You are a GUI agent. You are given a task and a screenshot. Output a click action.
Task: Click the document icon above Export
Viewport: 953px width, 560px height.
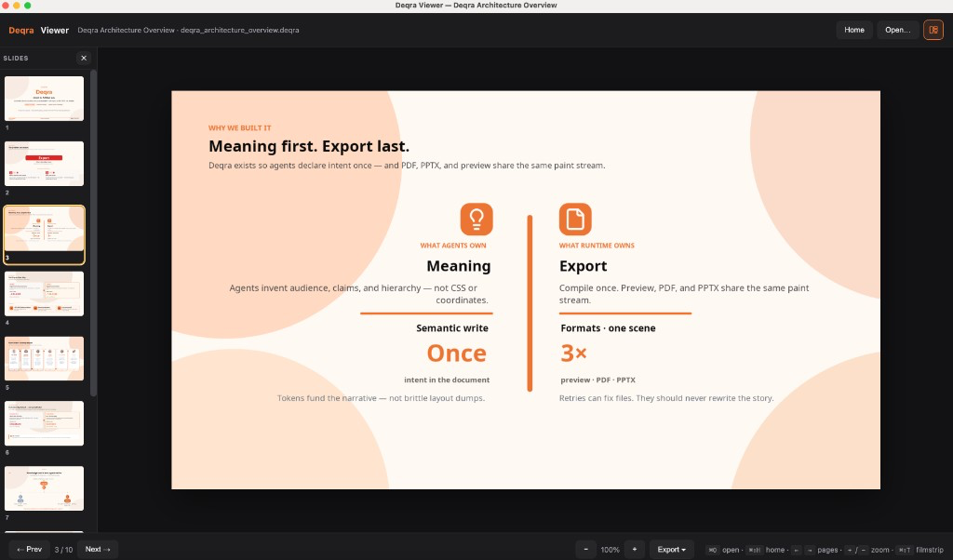click(x=575, y=219)
